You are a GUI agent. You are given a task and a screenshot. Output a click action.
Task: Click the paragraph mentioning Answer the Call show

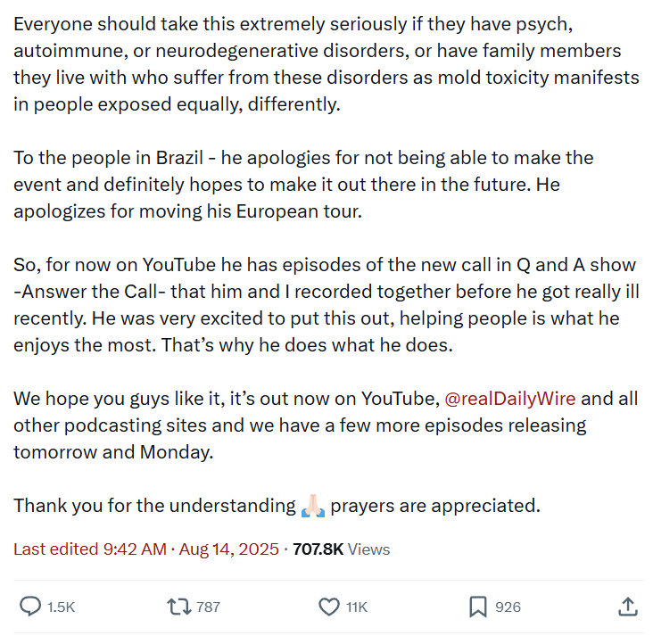[x=326, y=305]
